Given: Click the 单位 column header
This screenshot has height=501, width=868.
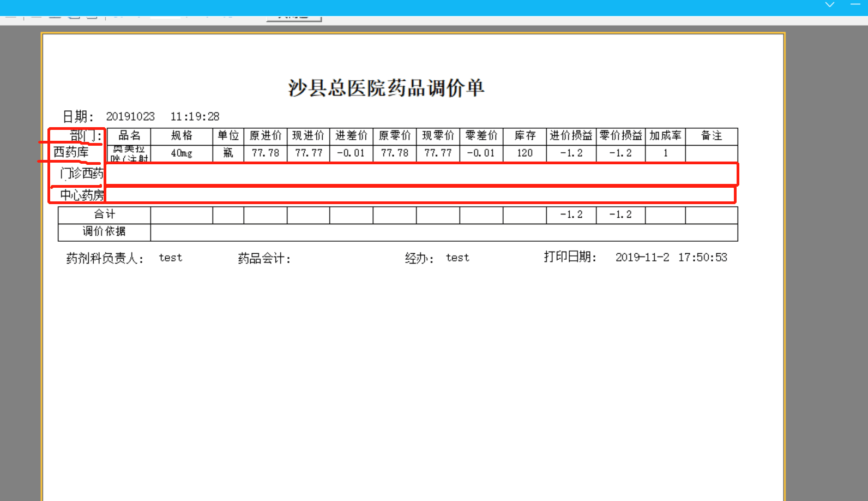Looking at the screenshot, I should tap(228, 136).
